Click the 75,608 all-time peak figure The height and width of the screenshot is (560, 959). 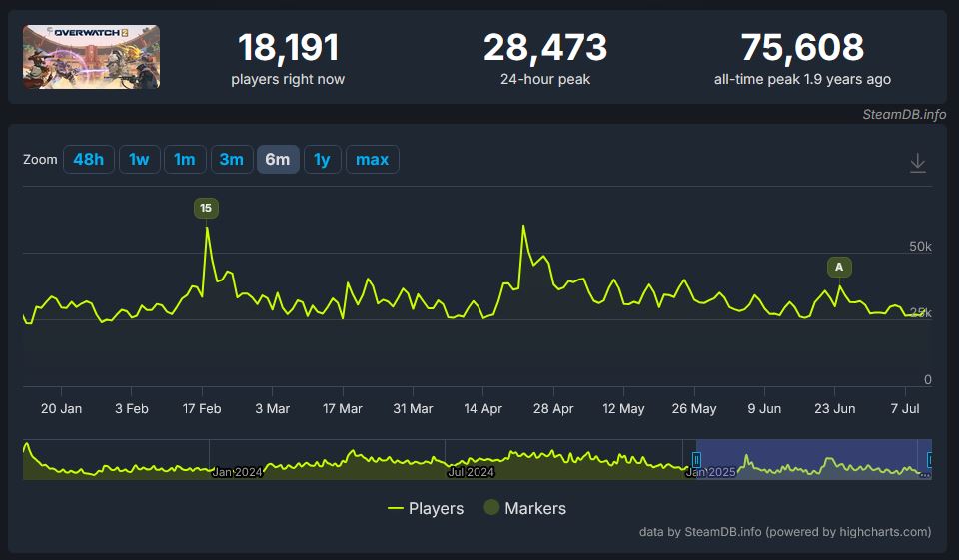point(802,48)
